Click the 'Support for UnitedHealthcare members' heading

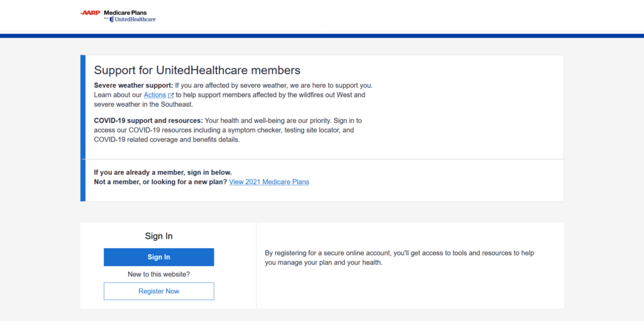pyautogui.click(x=197, y=70)
